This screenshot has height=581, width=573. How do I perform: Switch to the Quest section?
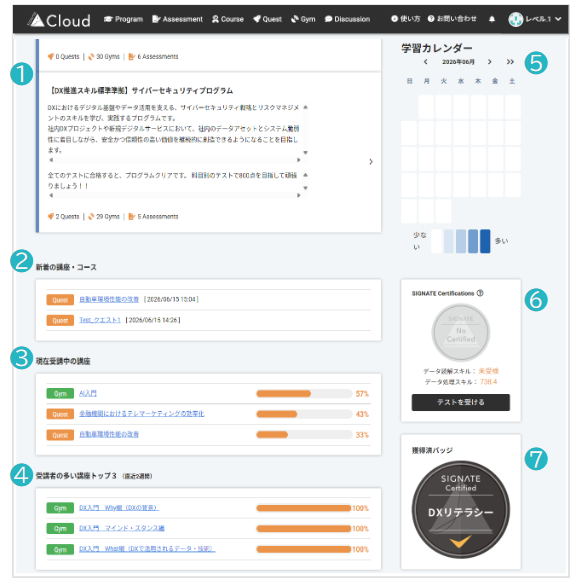click(267, 19)
